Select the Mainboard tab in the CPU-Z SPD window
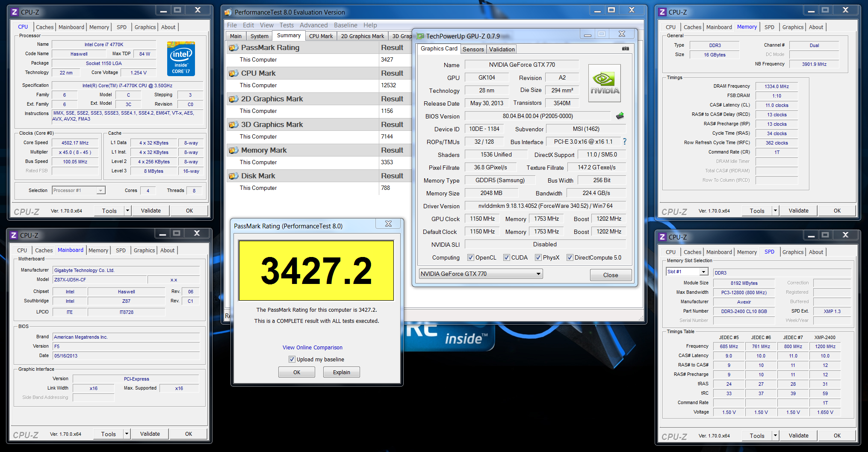Screen dimensions: 868x452 tap(719, 252)
